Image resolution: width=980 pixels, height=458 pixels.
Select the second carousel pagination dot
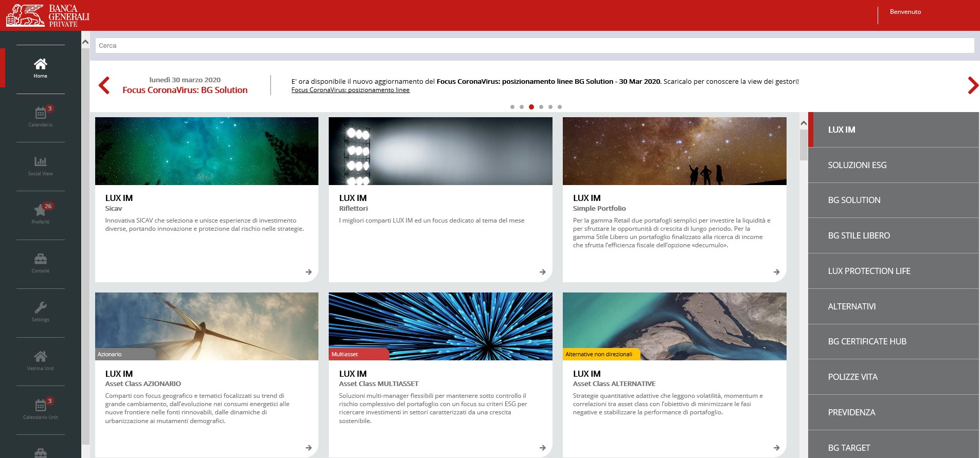click(522, 107)
